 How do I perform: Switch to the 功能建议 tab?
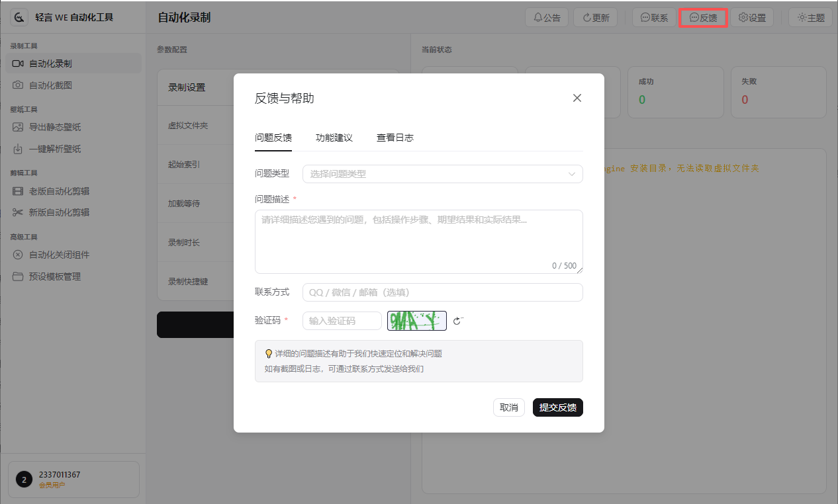[334, 138]
